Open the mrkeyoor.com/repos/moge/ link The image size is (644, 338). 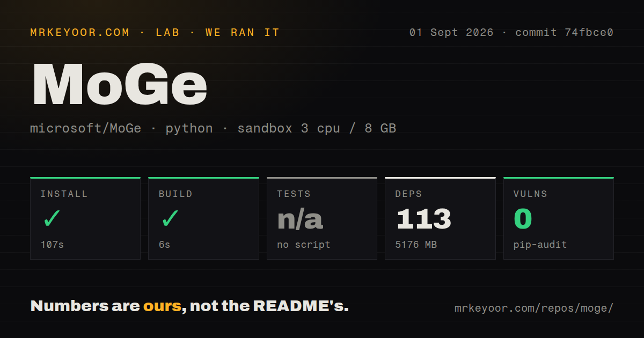pos(534,308)
